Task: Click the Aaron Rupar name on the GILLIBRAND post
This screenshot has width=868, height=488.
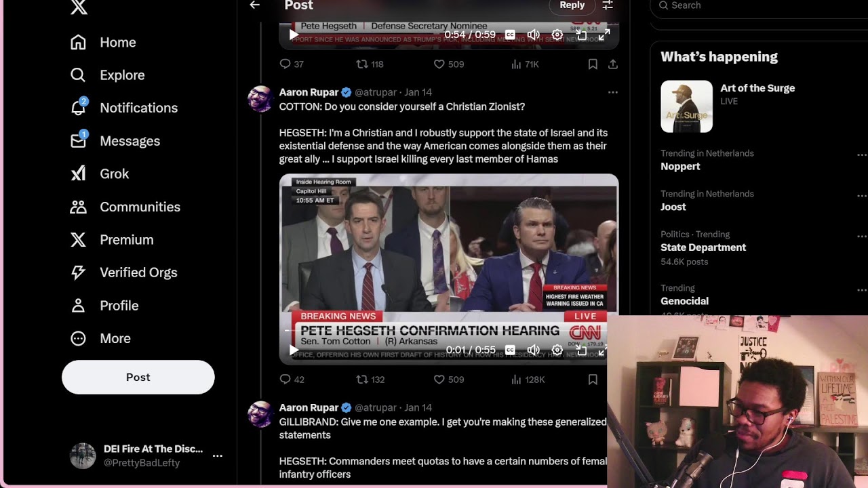Action: [x=309, y=407]
